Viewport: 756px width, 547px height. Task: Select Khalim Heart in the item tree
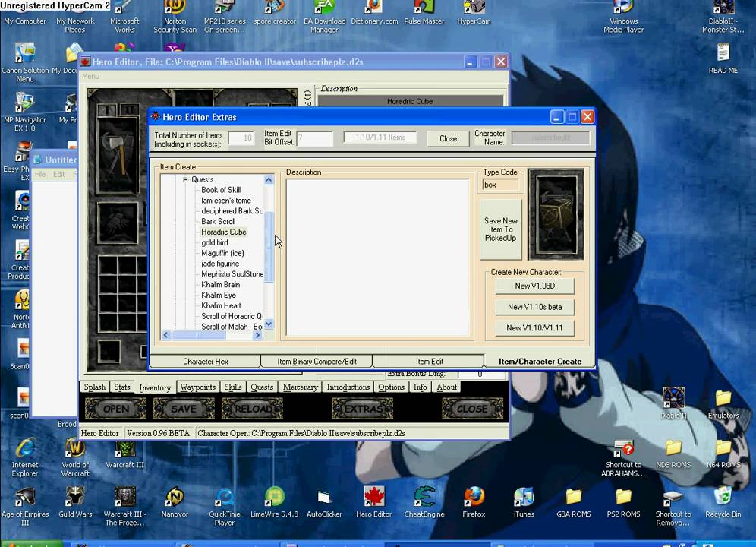[221, 306]
